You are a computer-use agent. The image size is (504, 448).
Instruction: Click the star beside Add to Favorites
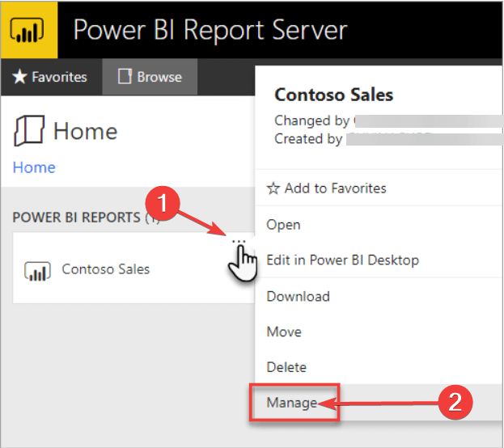click(x=273, y=188)
